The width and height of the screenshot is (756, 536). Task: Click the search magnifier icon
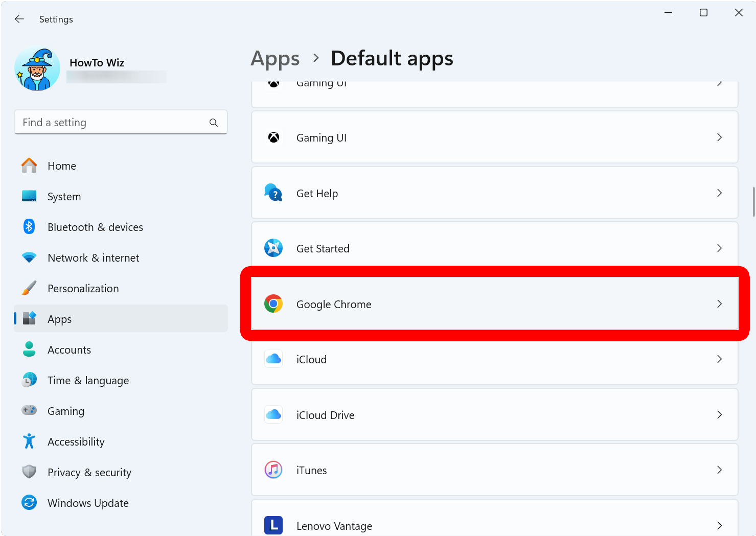[x=214, y=123]
